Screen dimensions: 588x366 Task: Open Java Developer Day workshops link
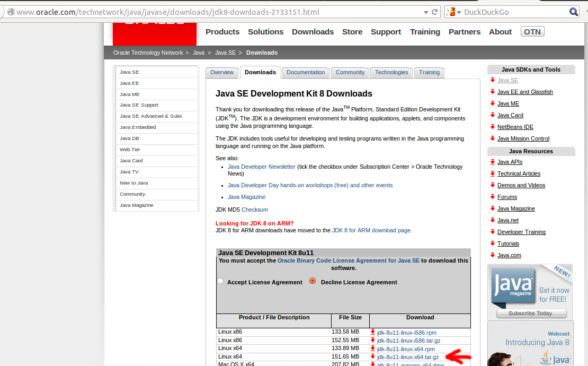coord(310,186)
